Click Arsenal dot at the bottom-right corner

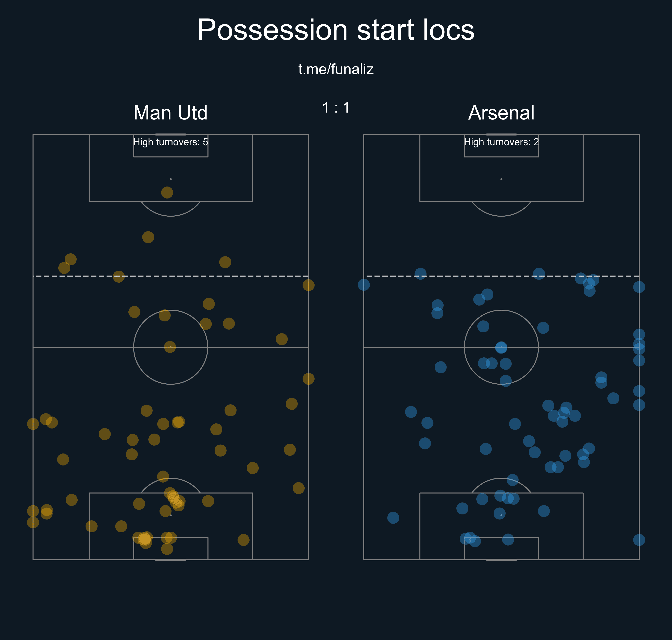click(x=639, y=540)
